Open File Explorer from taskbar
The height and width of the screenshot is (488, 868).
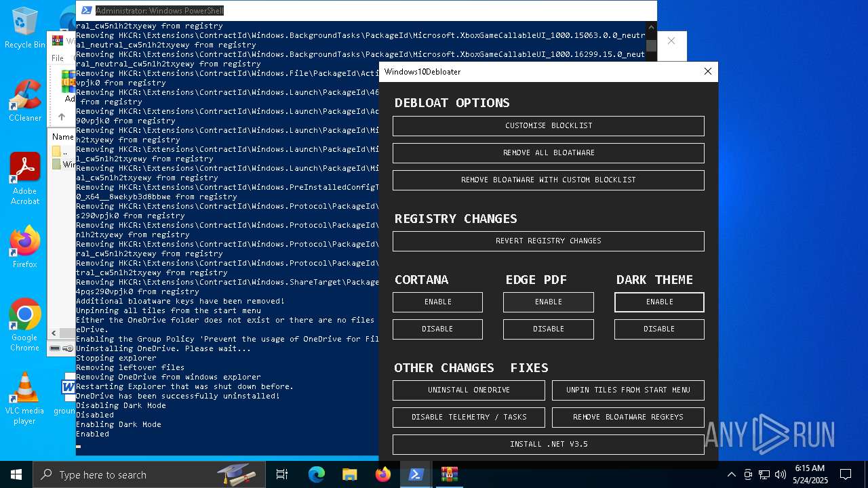pyautogui.click(x=350, y=474)
